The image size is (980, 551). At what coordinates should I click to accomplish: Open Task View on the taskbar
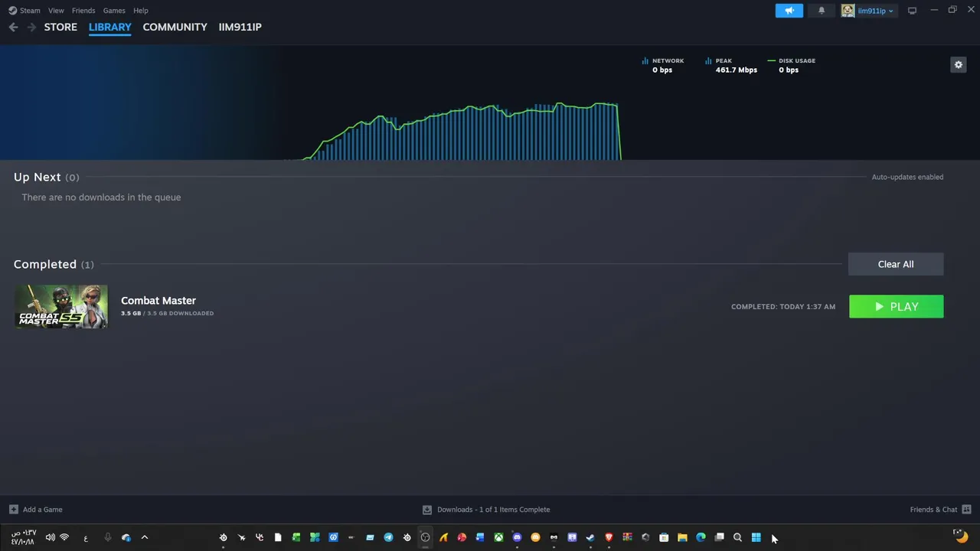[719, 537]
